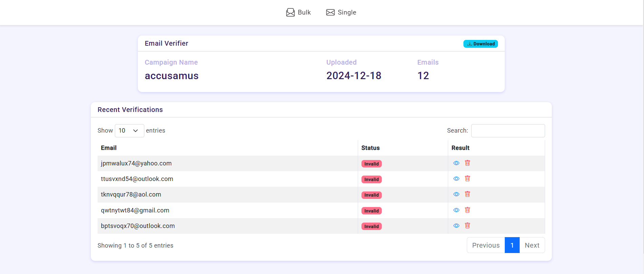Go to the Previous page
Screen dimensions: 644x274
[485, 245]
